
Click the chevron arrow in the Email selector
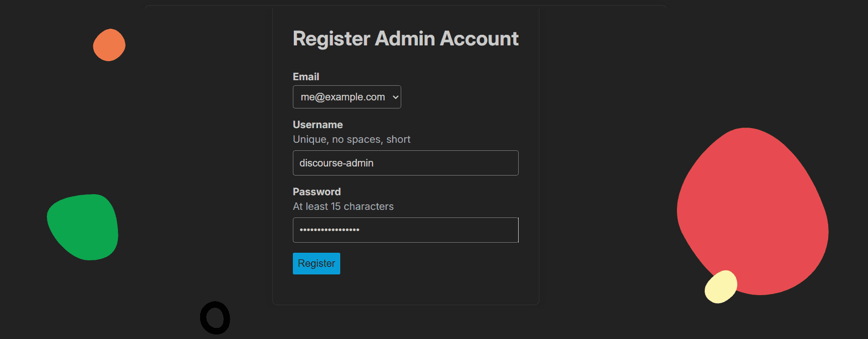tap(396, 97)
